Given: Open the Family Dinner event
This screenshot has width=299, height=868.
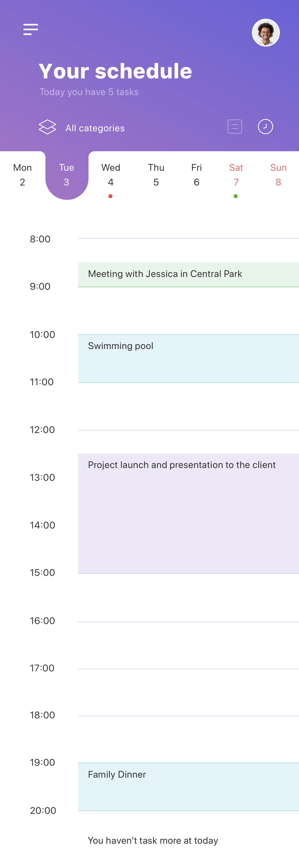Looking at the screenshot, I should pyautogui.click(x=189, y=787).
